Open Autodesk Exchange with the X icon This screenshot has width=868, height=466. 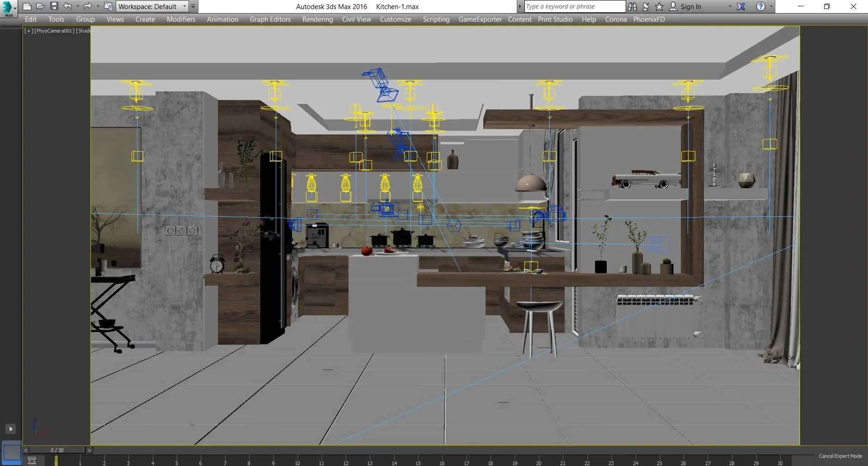[742, 6]
